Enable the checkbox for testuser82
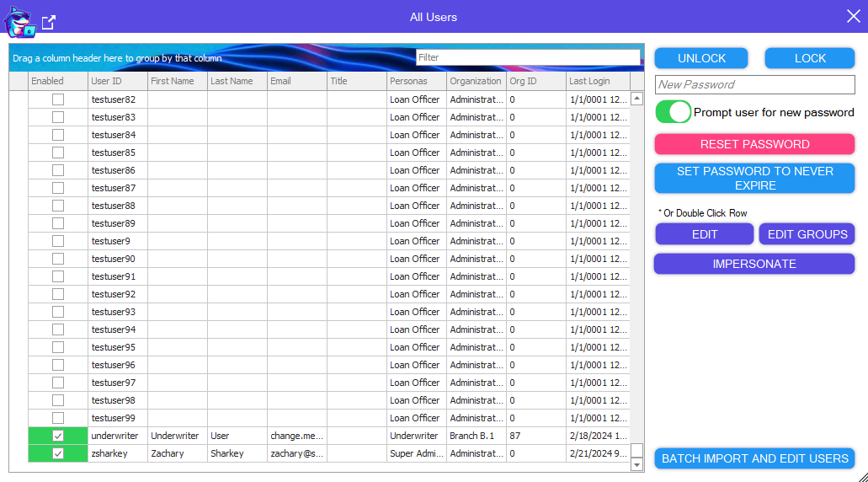Viewport: 868px width, 482px height. tap(58, 99)
